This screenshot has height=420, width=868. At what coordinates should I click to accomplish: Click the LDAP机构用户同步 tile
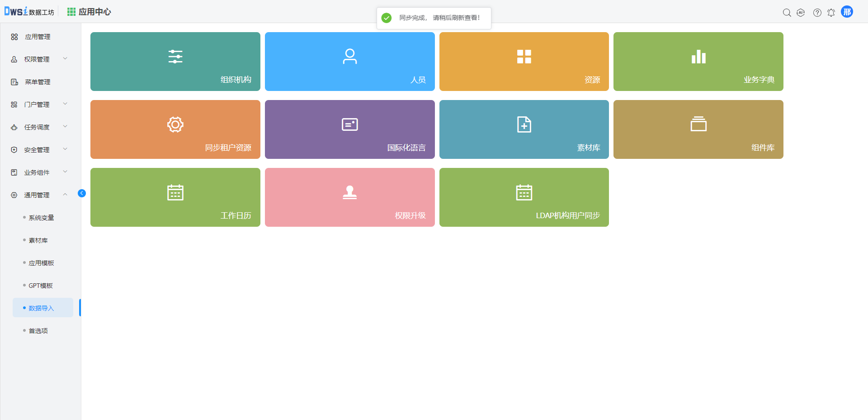524,197
